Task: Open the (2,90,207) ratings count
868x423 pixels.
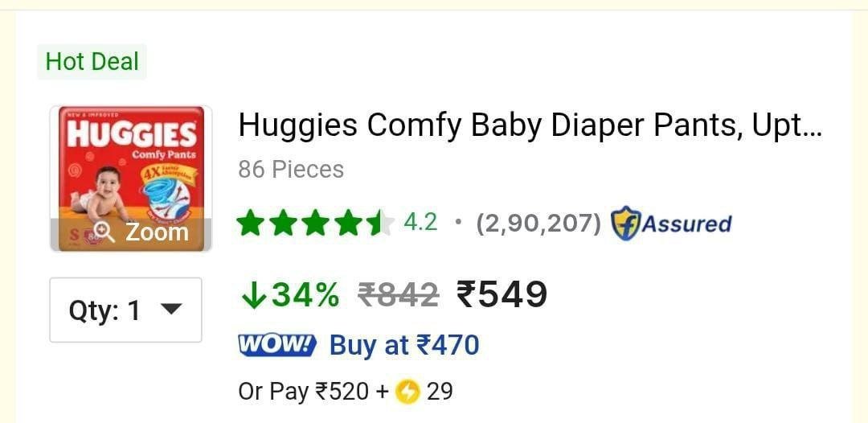Action: [538, 224]
